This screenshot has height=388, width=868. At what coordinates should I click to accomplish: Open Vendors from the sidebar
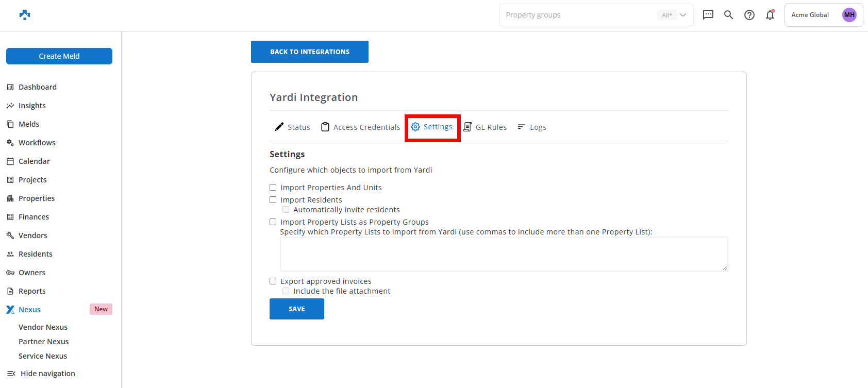point(32,235)
